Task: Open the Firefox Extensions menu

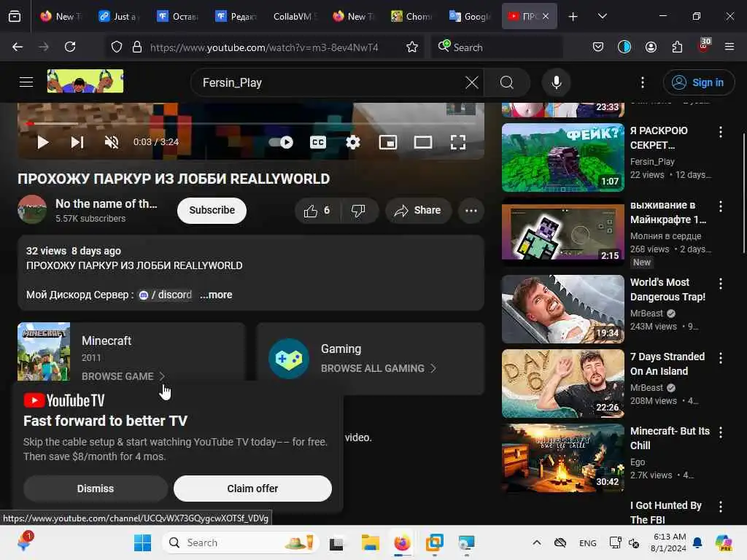Action: point(677,47)
